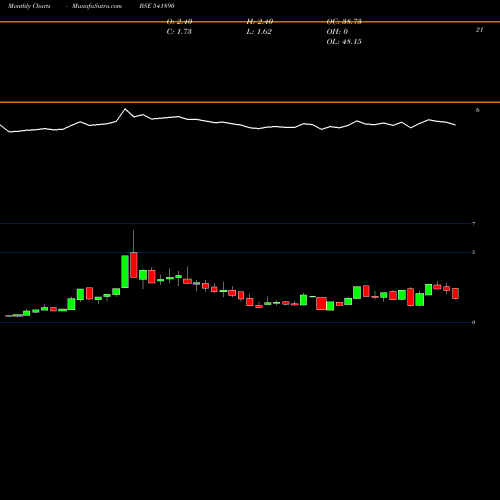Click the indicator axis label "6"
Screen dimensions: 500x500
click(478, 110)
